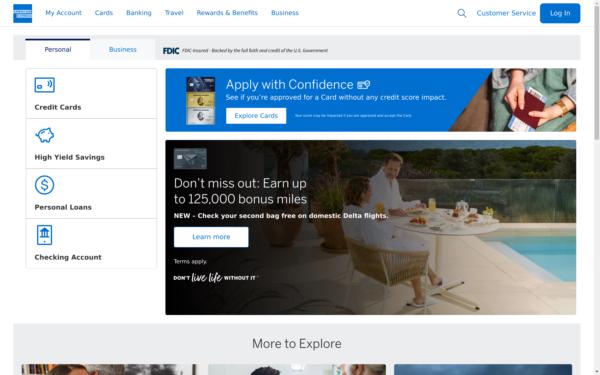Click the FDIC logo
Screen dimensions: 600x375
click(x=171, y=51)
